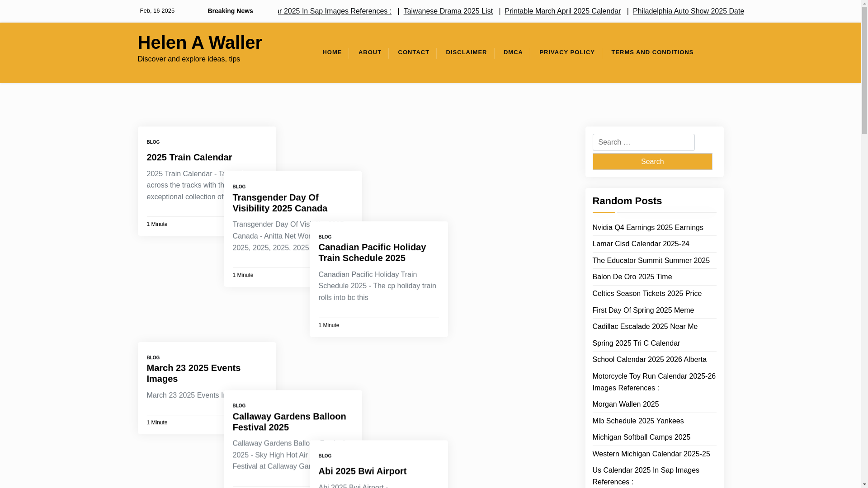Click BLOG tag above Abi 2025 Bwi Airport
Image resolution: width=868 pixels, height=488 pixels.
pos(325,456)
